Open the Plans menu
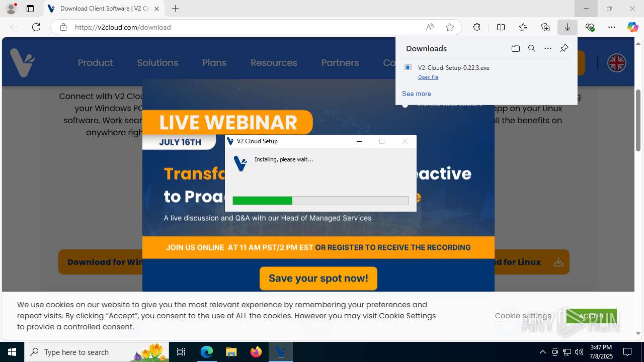Image resolution: width=644 pixels, height=362 pixels. click(214, 63)
